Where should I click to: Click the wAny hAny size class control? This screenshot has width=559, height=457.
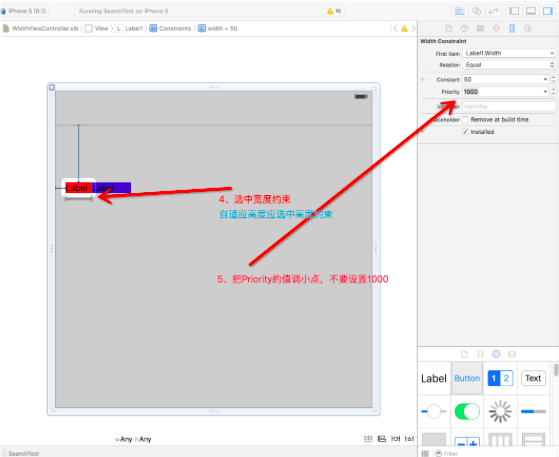click(133, 439)
